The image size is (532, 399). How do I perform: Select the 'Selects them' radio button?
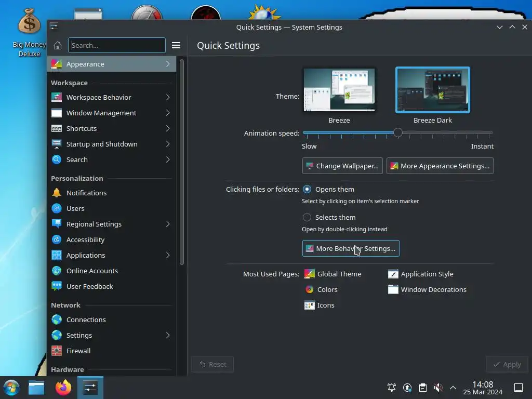(307, 218)
